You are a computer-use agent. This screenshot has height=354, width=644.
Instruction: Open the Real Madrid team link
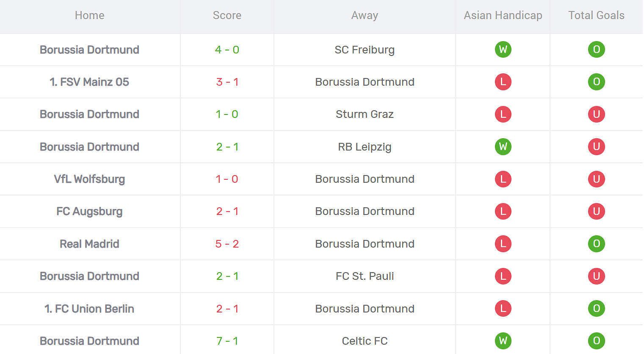(x=89, y=244)
